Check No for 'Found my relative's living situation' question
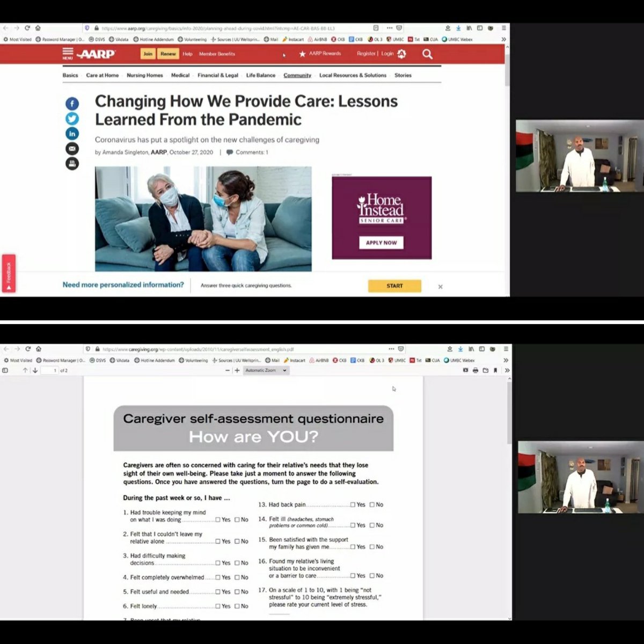The height and width of the screenshot is (644, 644). 372,576
